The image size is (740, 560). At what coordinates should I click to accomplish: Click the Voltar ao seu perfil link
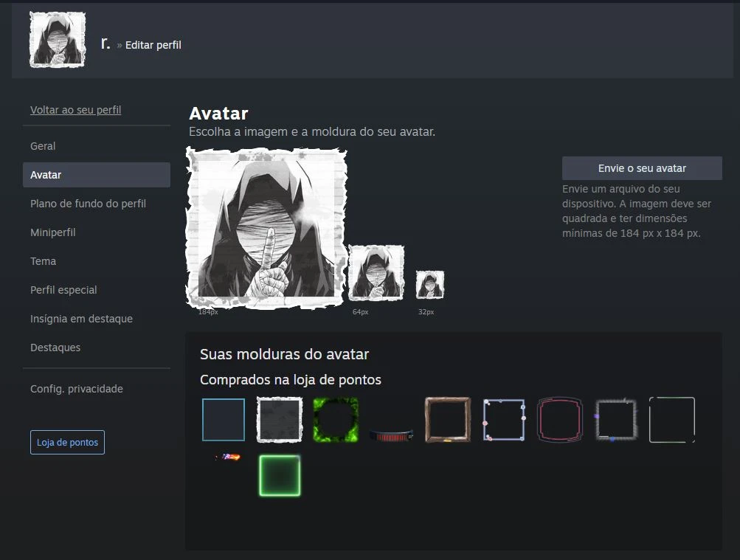(x=75, y=110)
